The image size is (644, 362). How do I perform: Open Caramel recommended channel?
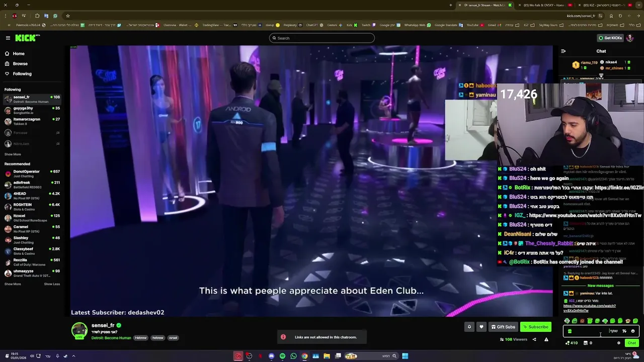point(32,229)
